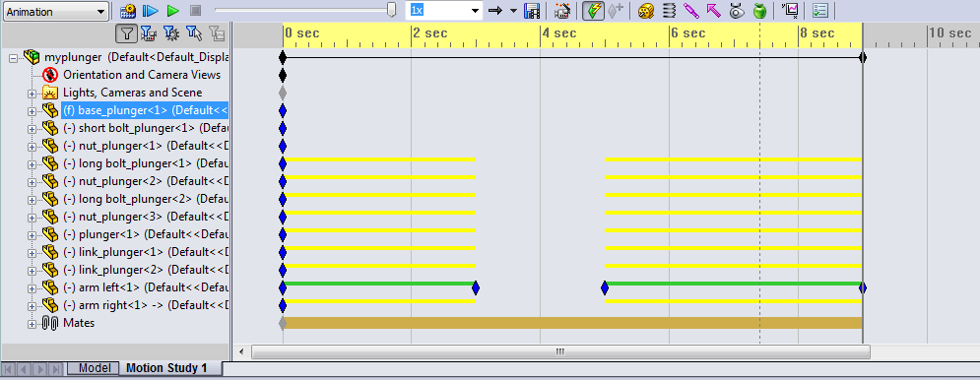Click the Calculate motion study icon
980x380 pixels.
[x=127, y=11]
